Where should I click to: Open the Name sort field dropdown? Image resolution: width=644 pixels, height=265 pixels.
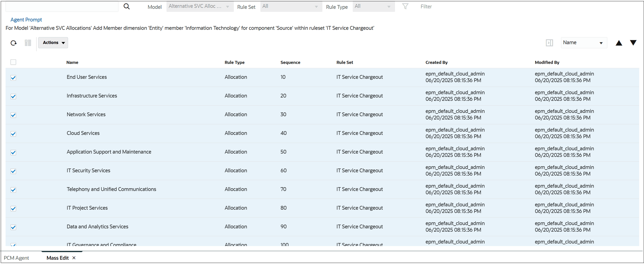584,43
